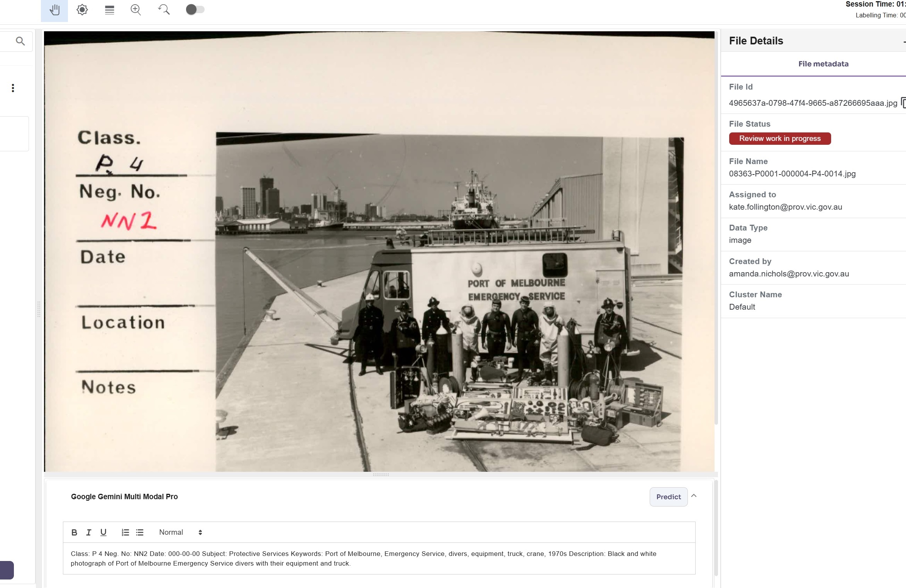Toggle italic formatting
The width and height of the screenshot is (906, 588).
[88, 532]
